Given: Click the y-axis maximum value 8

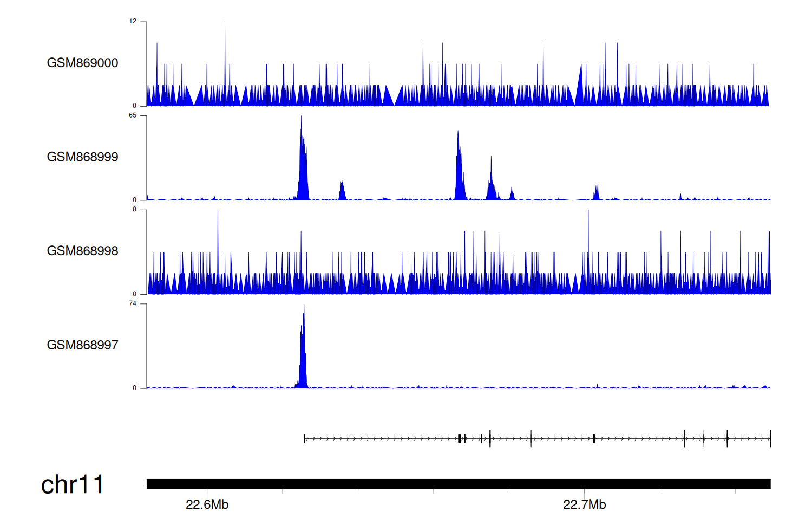Looking at the screenshot, I should pyautogui.click(x=134, y=210).
